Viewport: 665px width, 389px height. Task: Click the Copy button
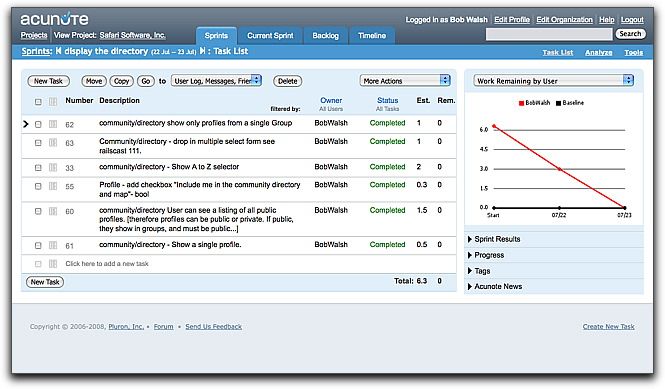pos(121,81)
